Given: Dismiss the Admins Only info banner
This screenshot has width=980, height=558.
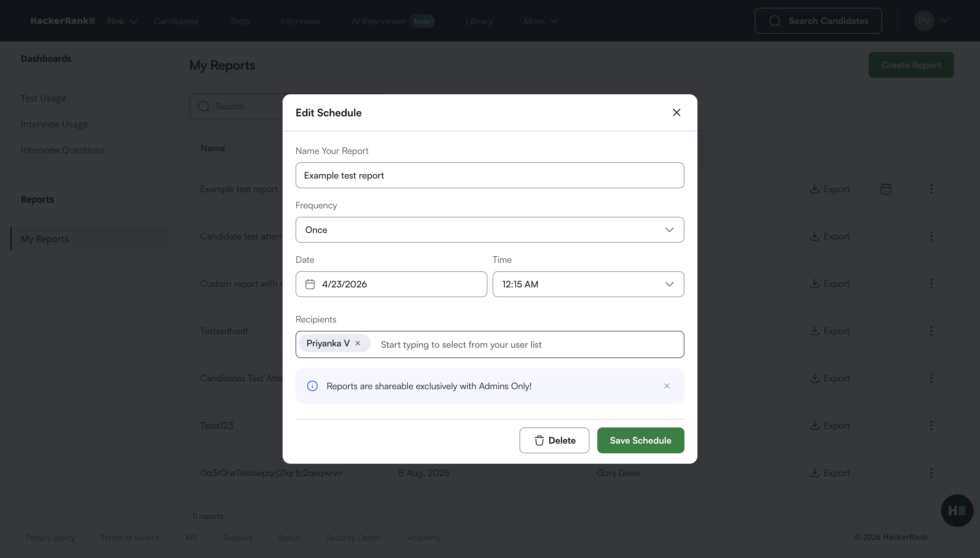Looking at the screenshot, I should [x=667, y=386].
